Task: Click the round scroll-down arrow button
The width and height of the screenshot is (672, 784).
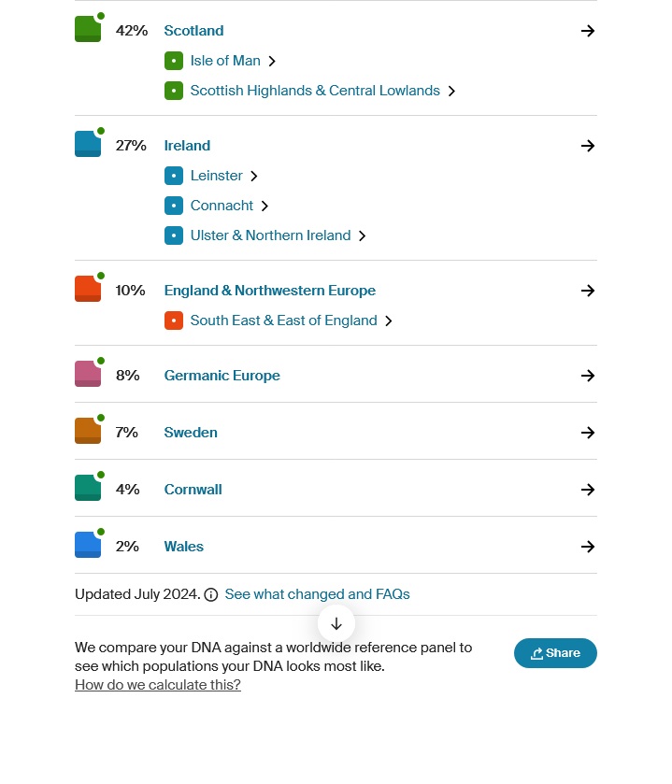Action: pyautogui.click(x=336, y=623)
